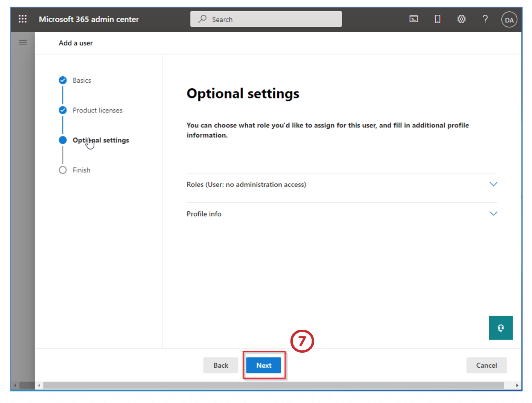The image size is (532, 403).
Task: Expand the Roles section chevron
Action: (493, 184)
